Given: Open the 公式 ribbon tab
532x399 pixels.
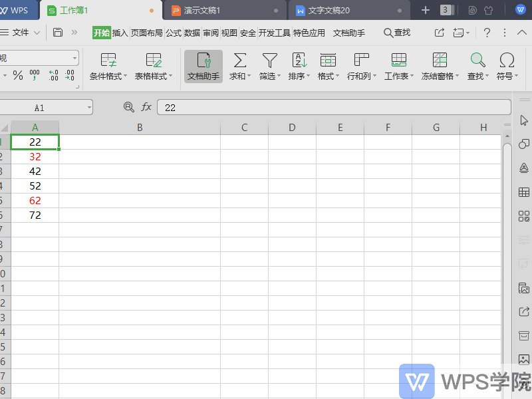Looking at the screenshot, I should [x=174, y=33].
